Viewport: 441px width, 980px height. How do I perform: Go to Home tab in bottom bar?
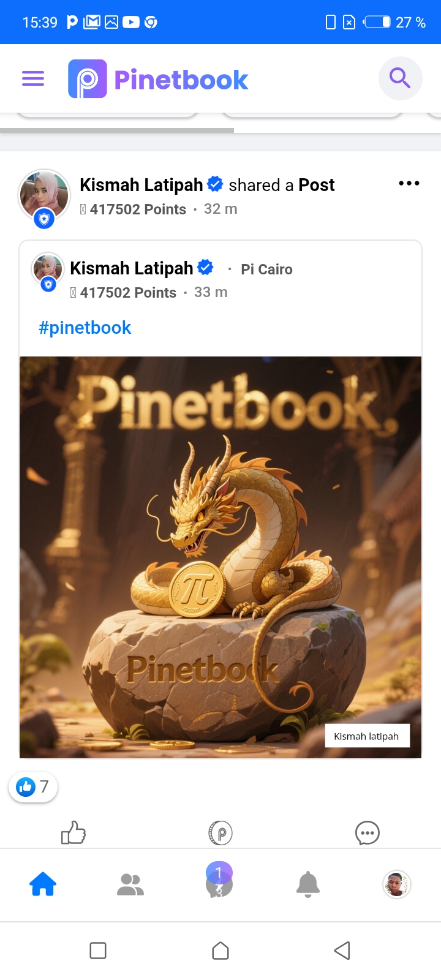[43, 884]
